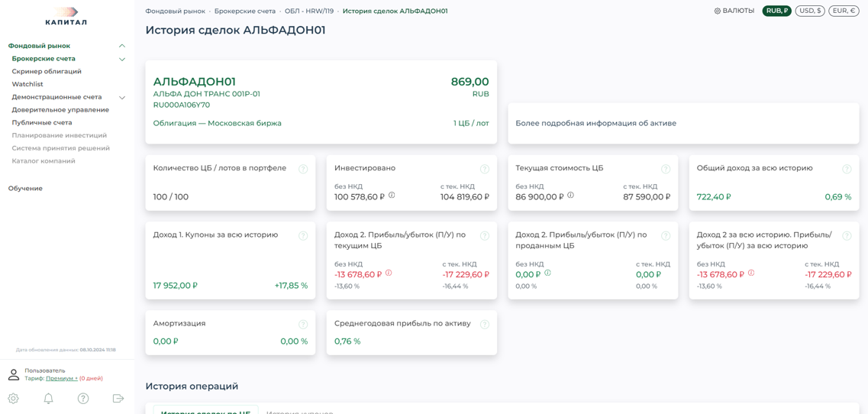Click the История операций heading
Image resolution: width=868 pixels, height=414 pixels.
click(x=192, y=386)
